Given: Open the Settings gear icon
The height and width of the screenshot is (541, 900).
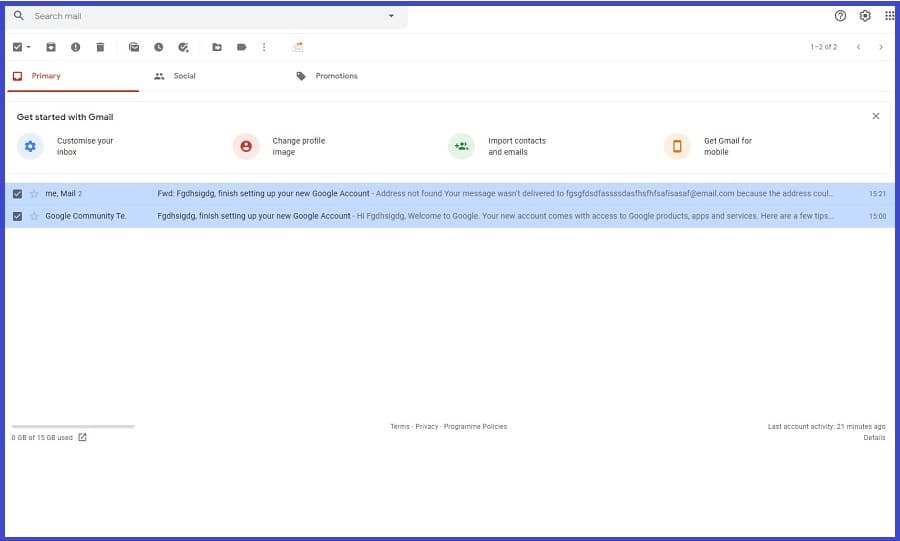Looking at the screenshot, I should (x=865, y=16).
